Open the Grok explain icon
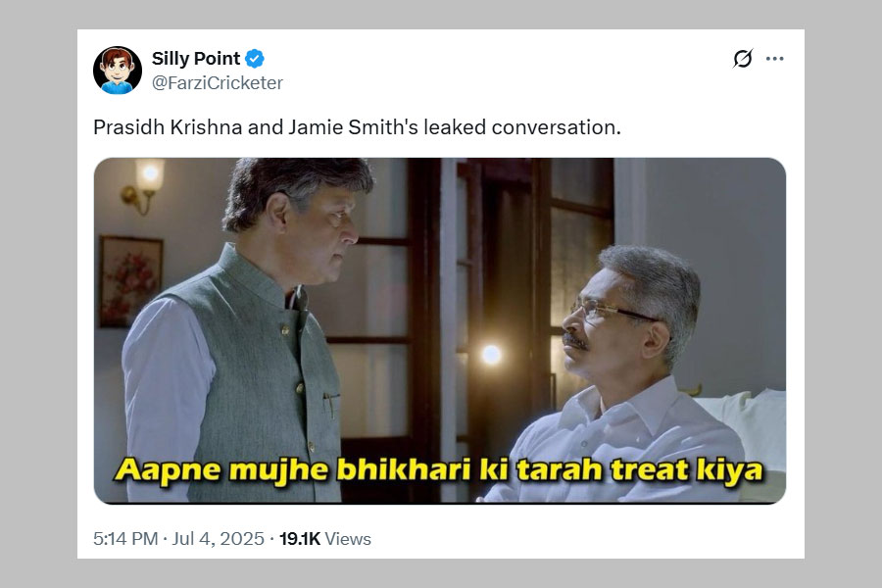Viewport: 882px width, 588px height. pos(743,59)
